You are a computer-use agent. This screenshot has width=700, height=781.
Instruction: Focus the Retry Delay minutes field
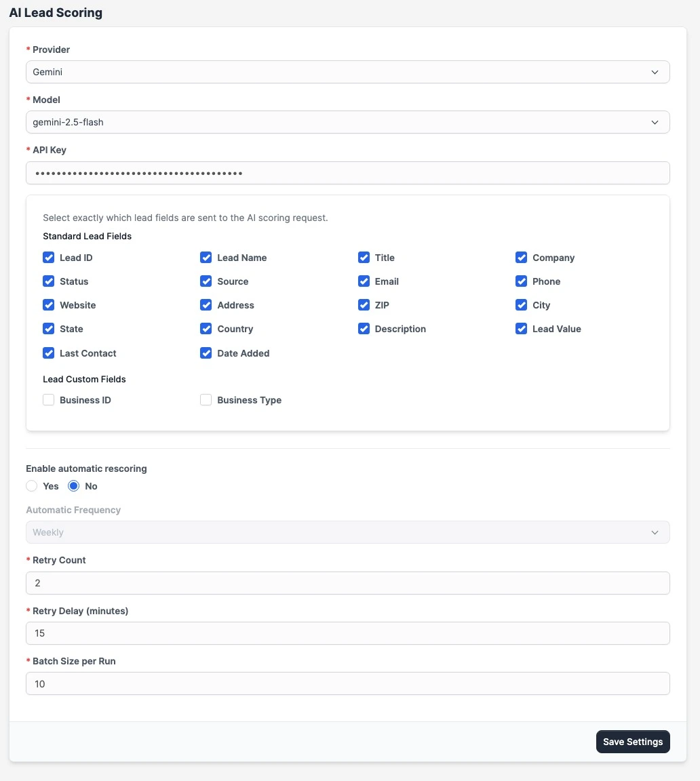click(x=347, y=633)
